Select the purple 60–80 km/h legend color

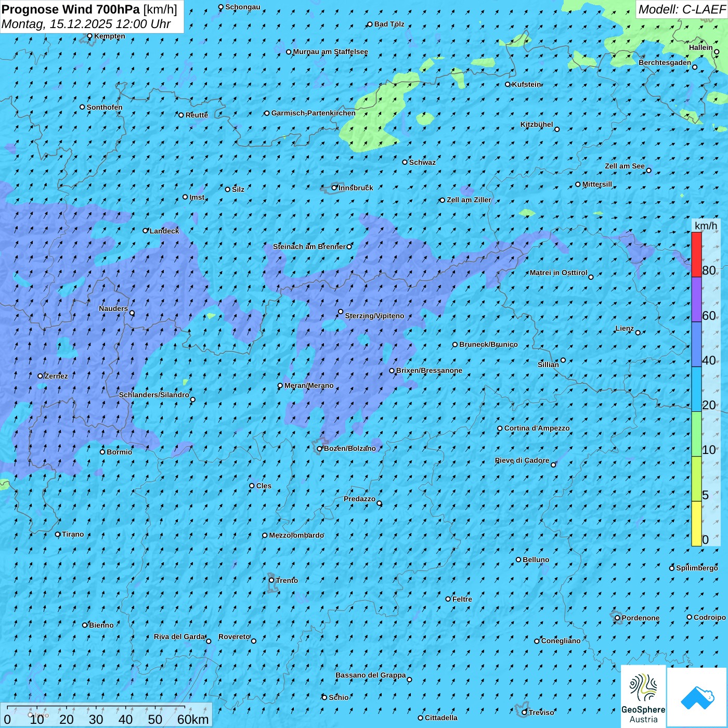point(696,300)
